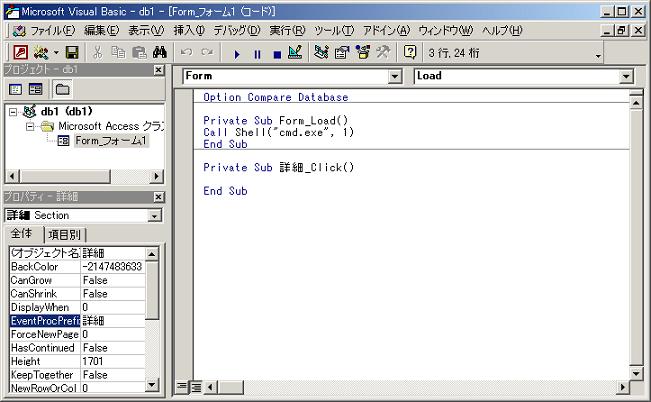Open the 詳細 Section object dropdown
This screenshot has width=651, height=402.
coord(154,216)
